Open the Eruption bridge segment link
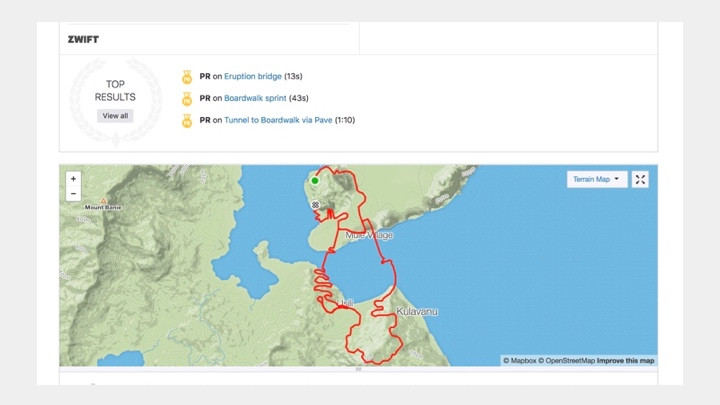This screenshot has width=720, height=405. click(x=253, y=76)
